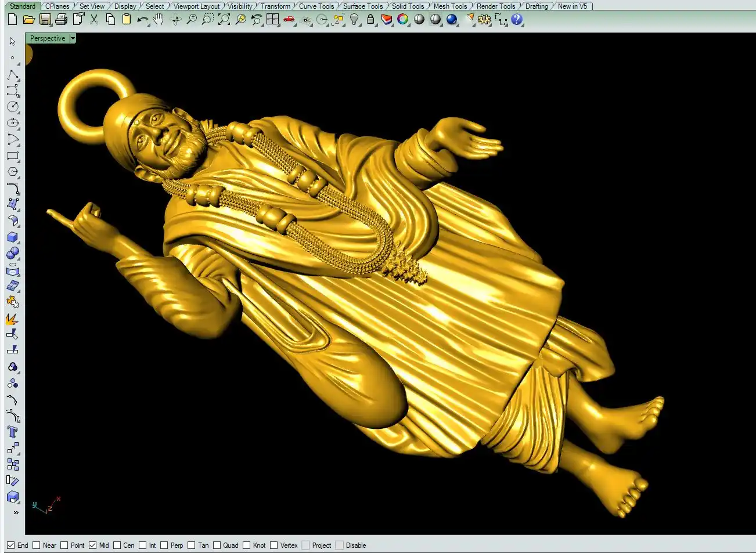Viewport: 756px width, 553px height.
Task: Click the Lock objects padlock icon
Action: tap(370, 20)
